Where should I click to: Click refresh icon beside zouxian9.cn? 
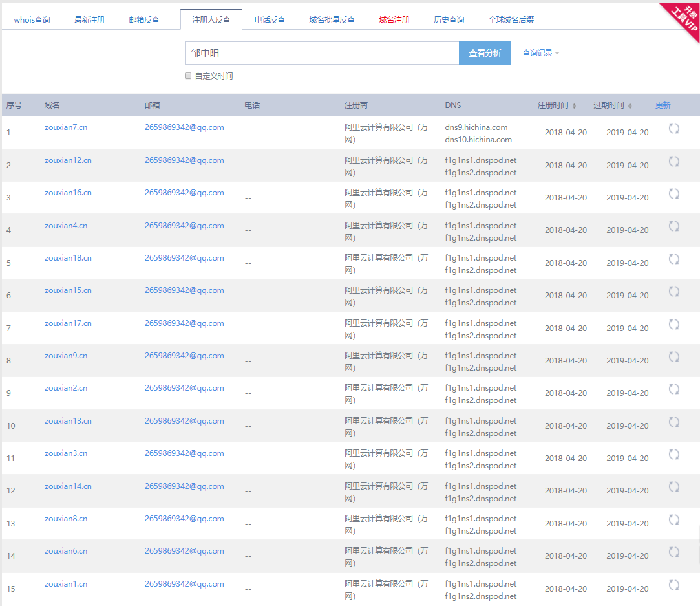click(x=673, y=357)
